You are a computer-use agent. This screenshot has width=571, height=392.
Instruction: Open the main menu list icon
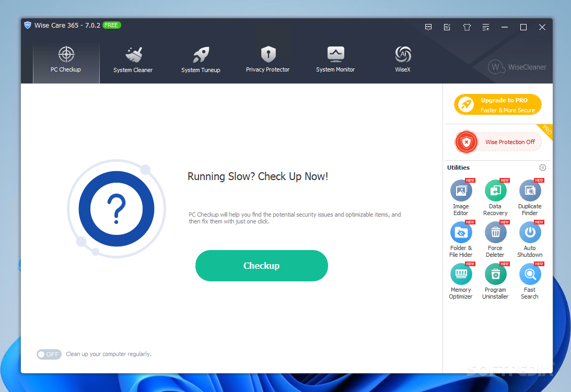(x=486, y=27)
